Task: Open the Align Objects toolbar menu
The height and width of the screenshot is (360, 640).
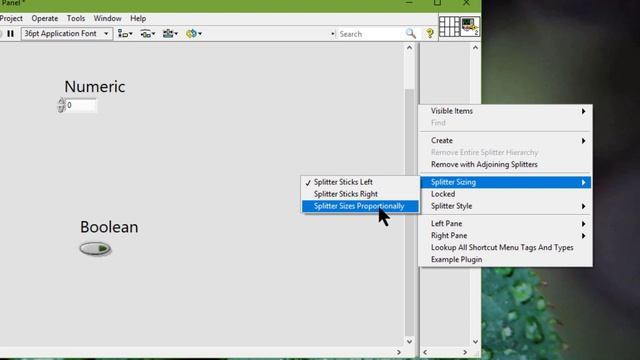Action: pos(125,33)
